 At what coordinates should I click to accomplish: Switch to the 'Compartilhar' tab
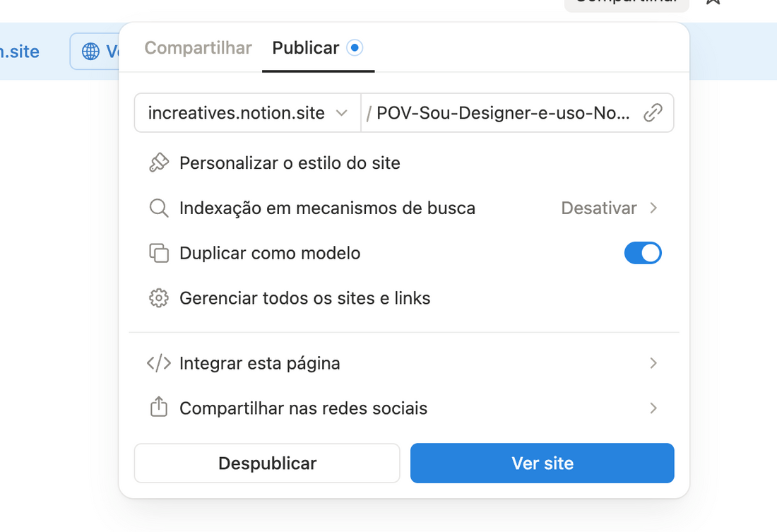click(x=198, y=47)
